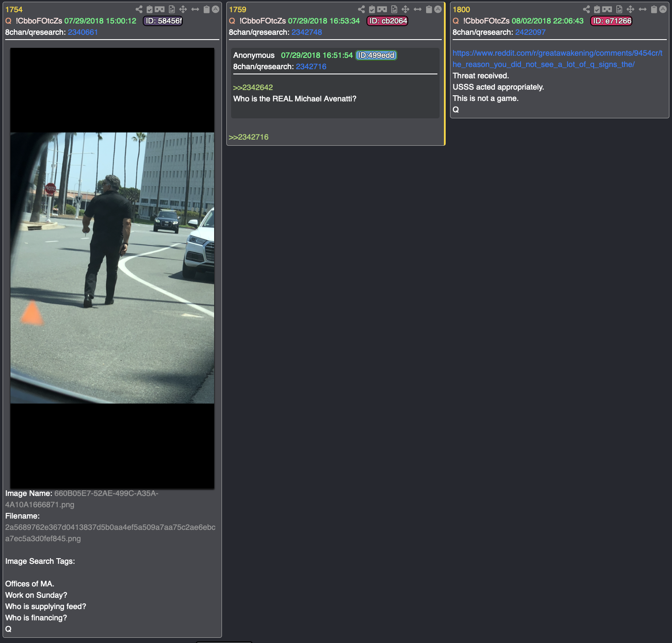
Task: Open anonymous post link 2342716
Action: coord(311,67)
